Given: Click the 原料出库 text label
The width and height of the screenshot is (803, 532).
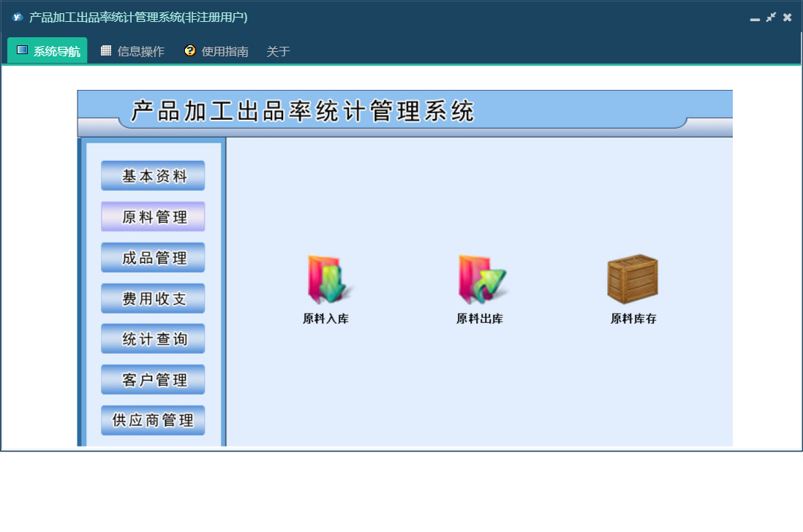Looking at the screenshot, I should pyautogui.click(x=480, y=319).
